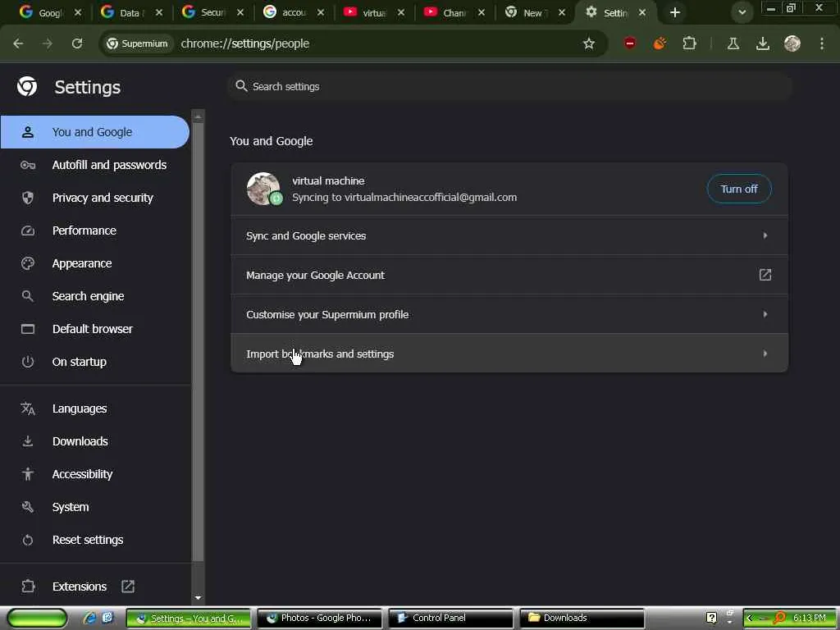The height and width of the screenshot is (630, 840).
Task: Click the sidebar scrollbar down arrow
Action: (198, 597)
